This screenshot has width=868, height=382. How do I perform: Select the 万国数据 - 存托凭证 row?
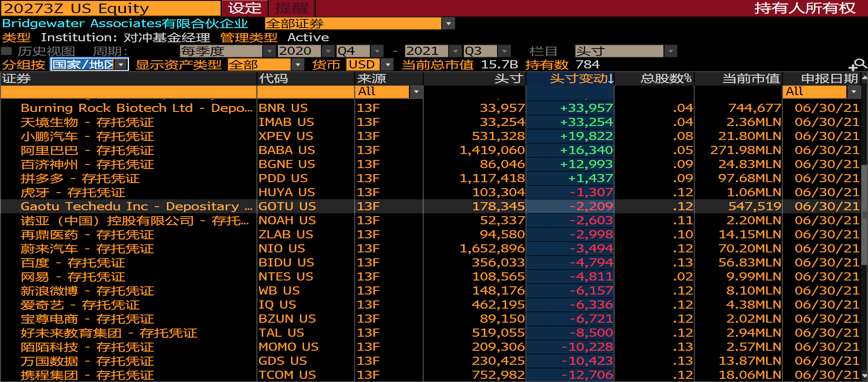(x=430, y=361)
